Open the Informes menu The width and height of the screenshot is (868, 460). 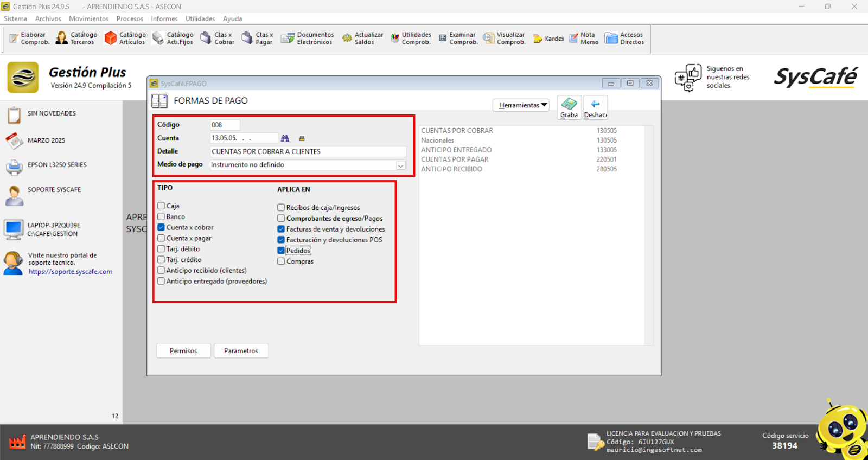pyautogui.click(x=164, y=18)
